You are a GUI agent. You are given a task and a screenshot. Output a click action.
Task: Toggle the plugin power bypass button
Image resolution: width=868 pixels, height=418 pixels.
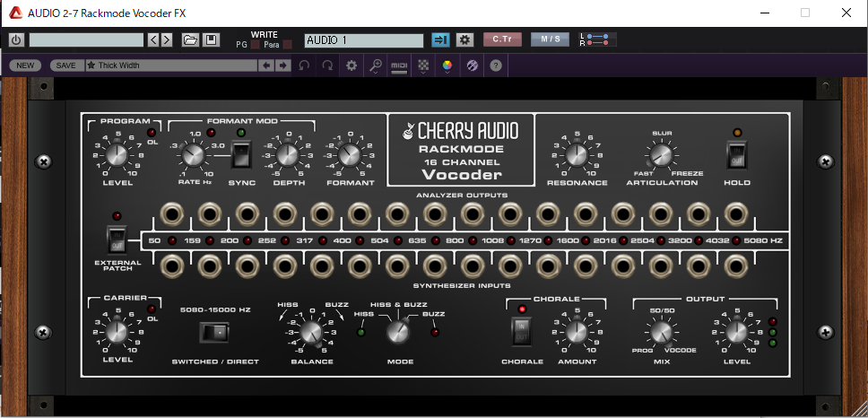[16, 39]
